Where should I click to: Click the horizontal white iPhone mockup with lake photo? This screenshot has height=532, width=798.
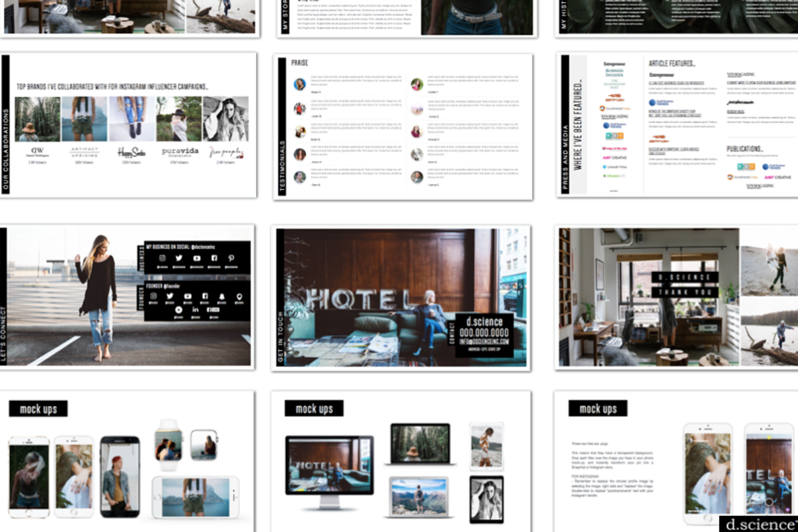[196, 497]
